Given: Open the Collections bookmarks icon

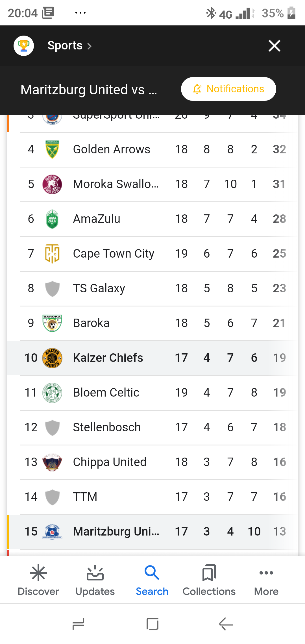Looking at the screenshot, I should click(209, 573).
